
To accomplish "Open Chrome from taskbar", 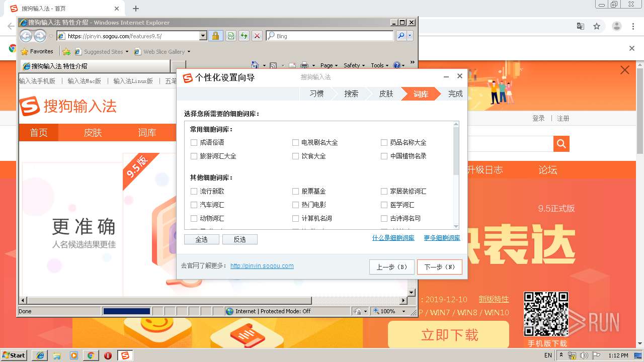I will [91, 355].
